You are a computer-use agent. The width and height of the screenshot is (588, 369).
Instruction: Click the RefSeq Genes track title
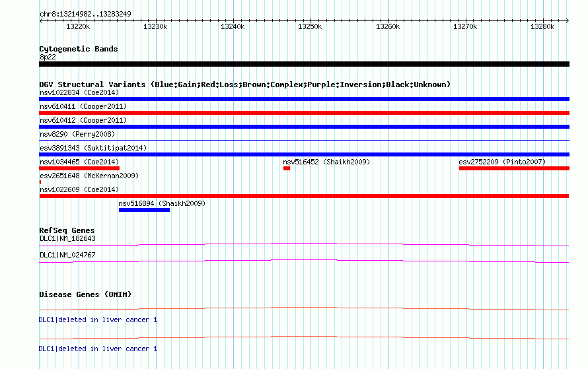[67, 231]
